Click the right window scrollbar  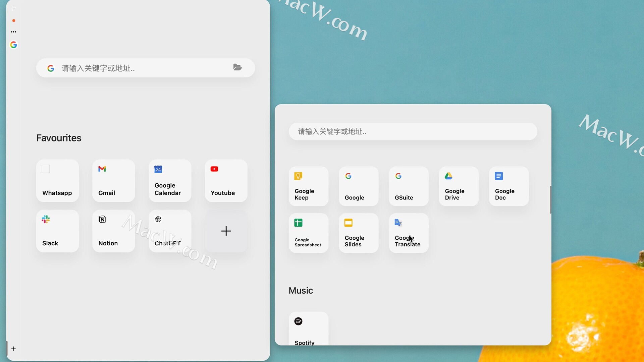click(550, 200)
